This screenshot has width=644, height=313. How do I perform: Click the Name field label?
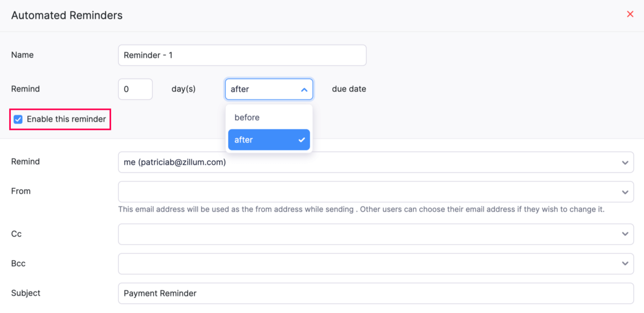[22, 55]
